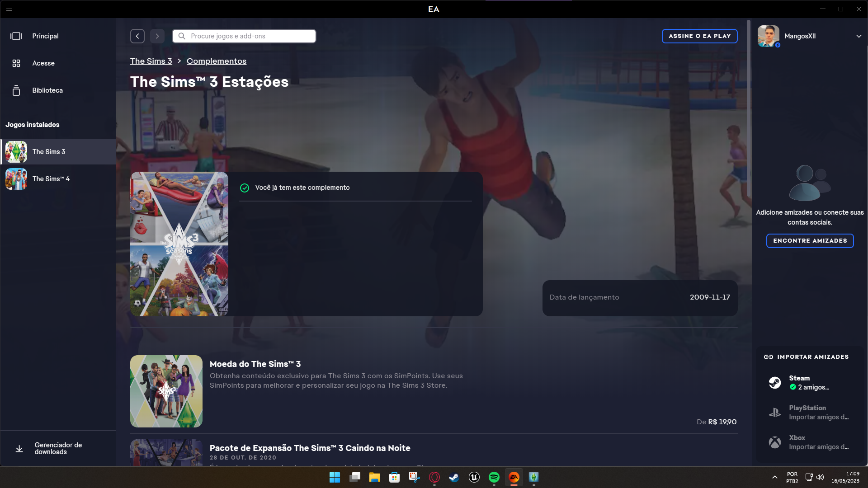
Task: Click price R$ 19,90
Action: [x=722, y=422]
